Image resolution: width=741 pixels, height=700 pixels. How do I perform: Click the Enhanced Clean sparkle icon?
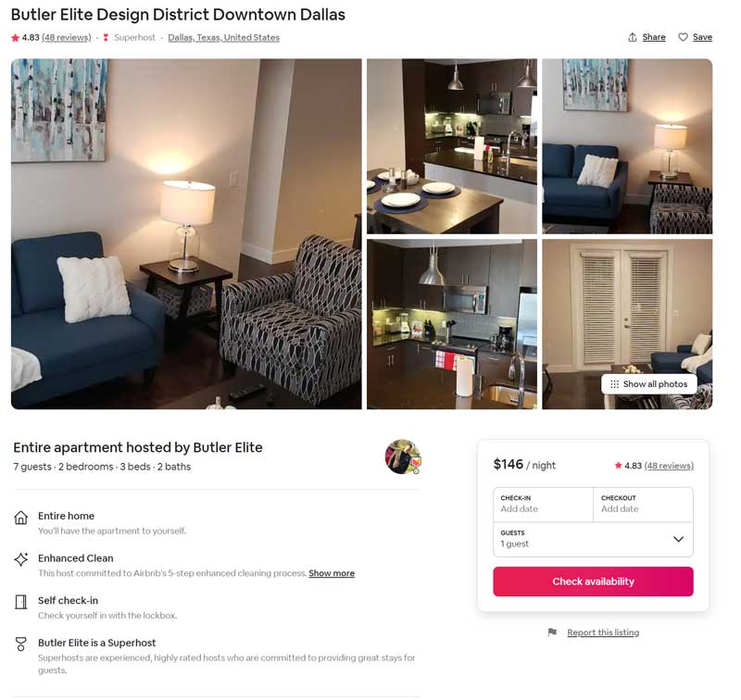[20, 559]
